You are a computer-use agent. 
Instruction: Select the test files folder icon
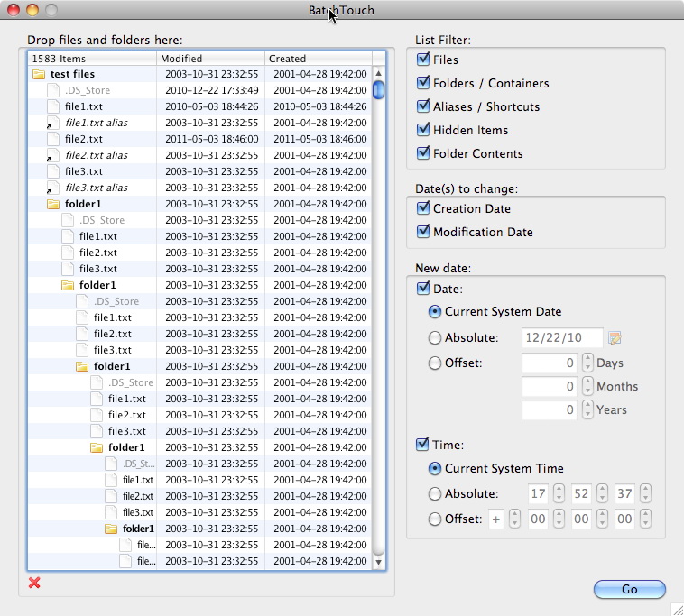click(x=39, y=74)
